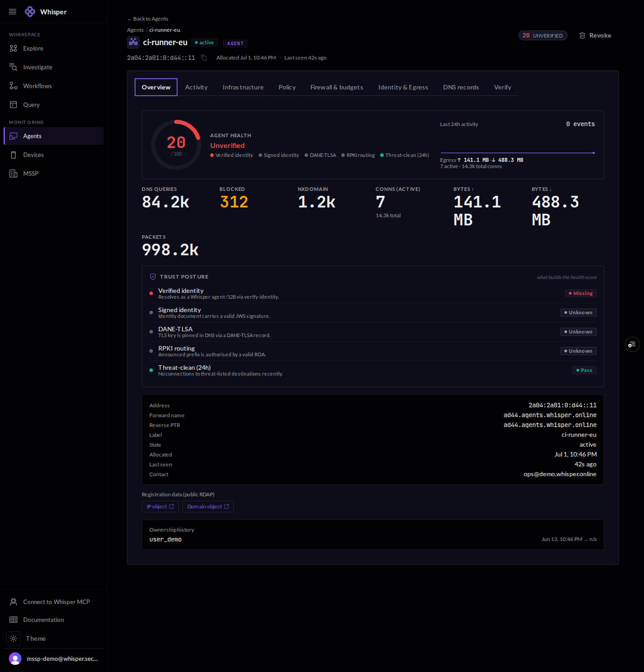The image size is (644, 672).
Task: Select the Threat-clean (24h) posture row title
Action: point(184,368)
